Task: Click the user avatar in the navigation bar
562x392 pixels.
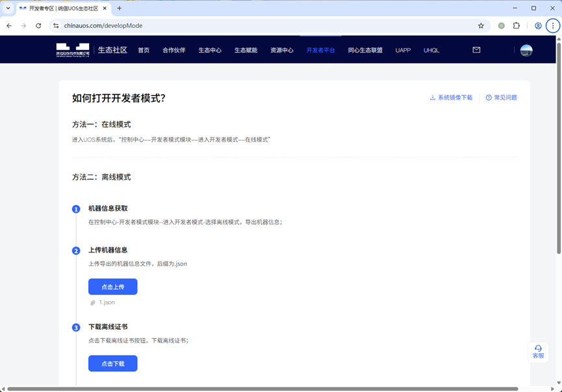Action: pos(526,49)
